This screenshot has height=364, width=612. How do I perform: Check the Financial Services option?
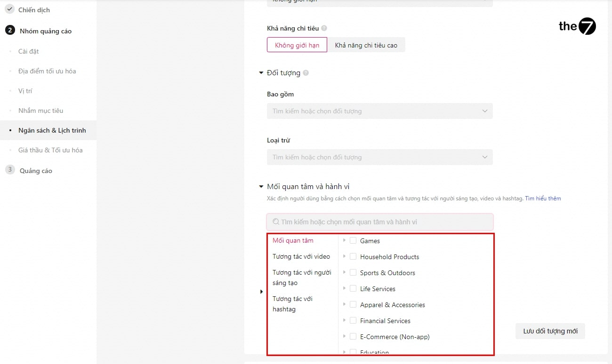[353, 320]
